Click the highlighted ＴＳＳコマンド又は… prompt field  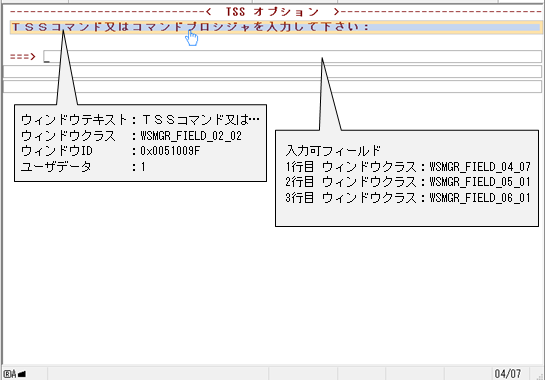276,27
